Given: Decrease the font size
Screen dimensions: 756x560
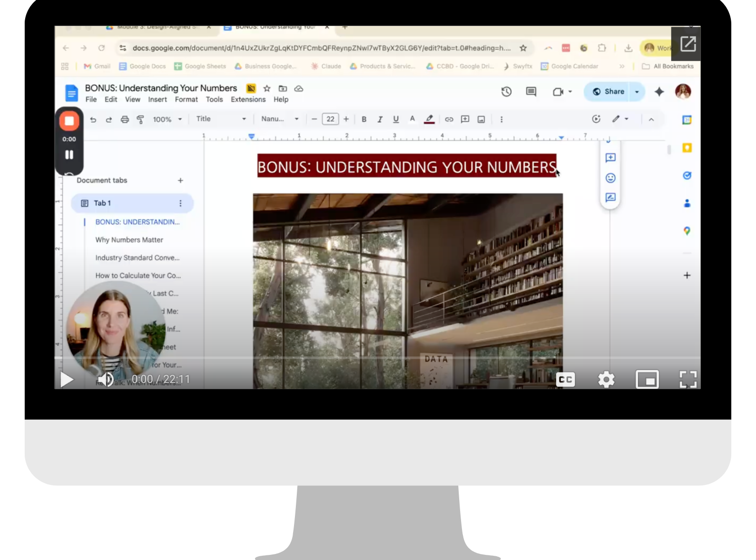Looking at the screenshot, I should [x=314, y=119].
